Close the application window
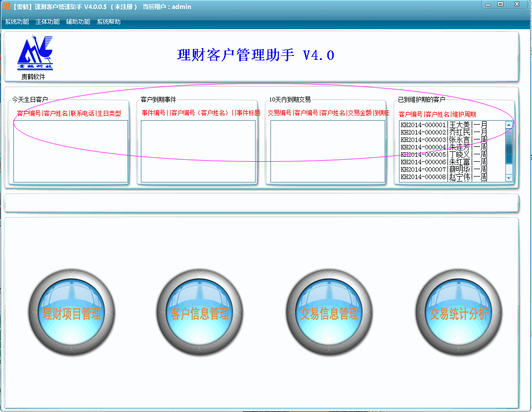532x412 pixels. 517,4
